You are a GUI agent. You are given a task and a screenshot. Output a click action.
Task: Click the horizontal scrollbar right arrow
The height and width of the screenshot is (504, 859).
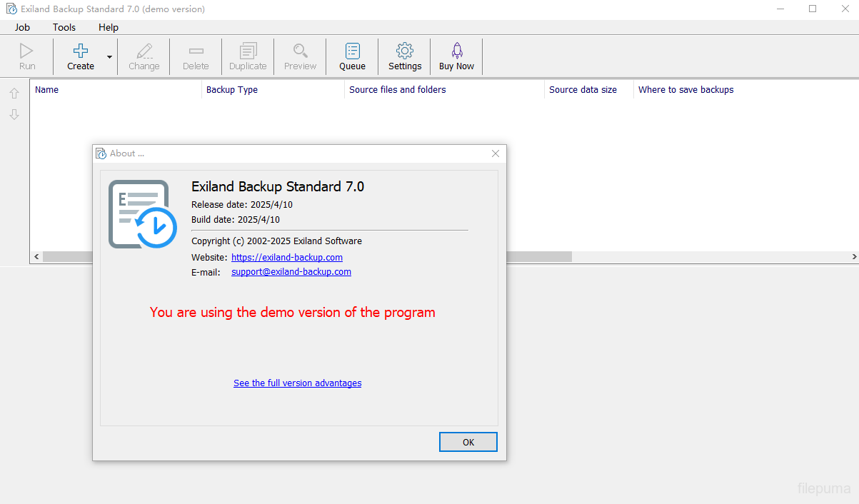[854, 257]
